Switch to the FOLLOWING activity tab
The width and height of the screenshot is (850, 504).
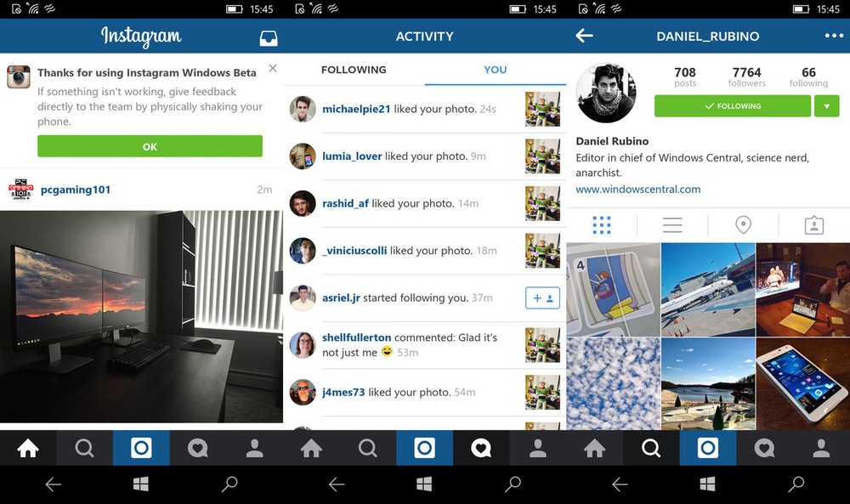(x=354, y=70)
